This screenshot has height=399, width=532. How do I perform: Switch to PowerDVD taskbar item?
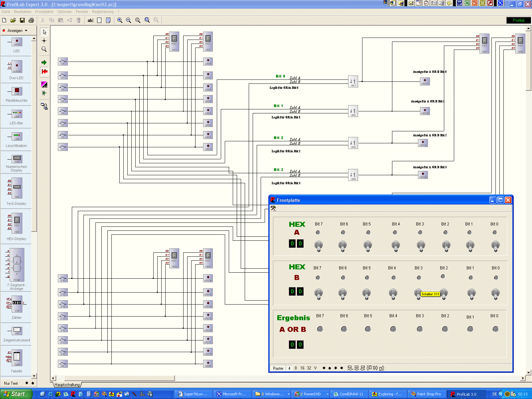pyautogui.click(x=311, y=394)
